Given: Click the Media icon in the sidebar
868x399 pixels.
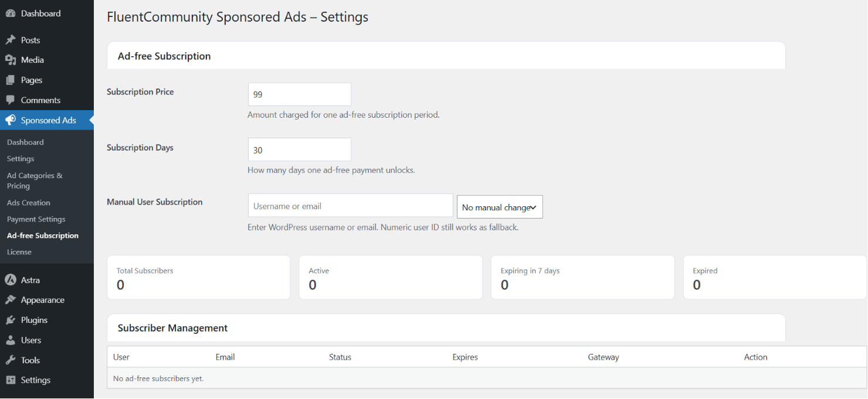Looking at the screenshot, I should point(10,60).
